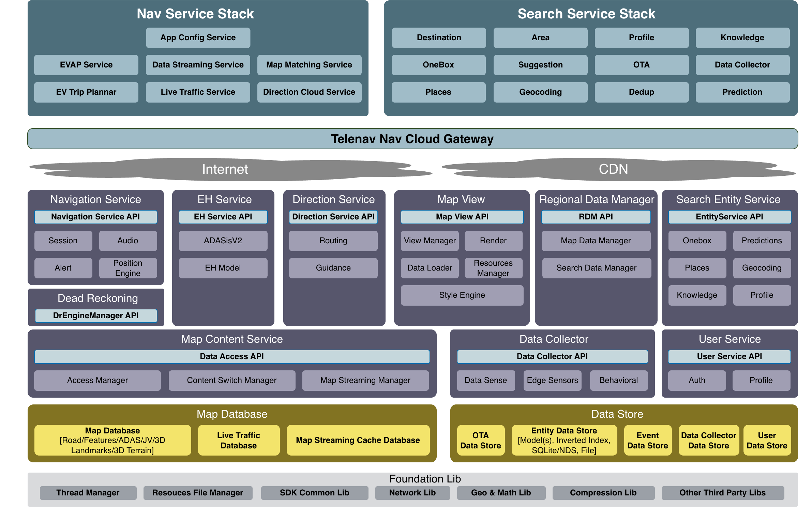
Task: Select the OTA box in Search Service Stack
Action: pyautogui.click(x=642, y=65)
